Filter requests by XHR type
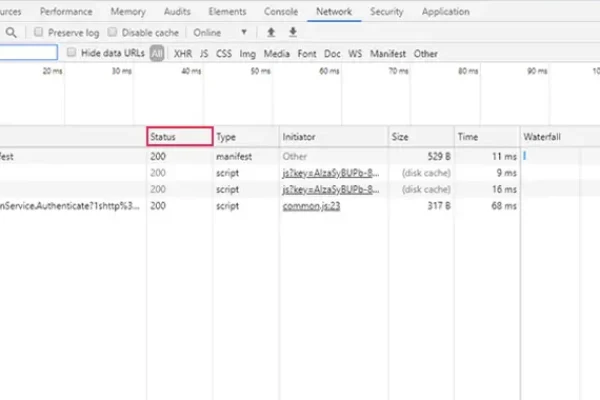Image resolution: width=600 pixels, height=400 pixels. 183,53
